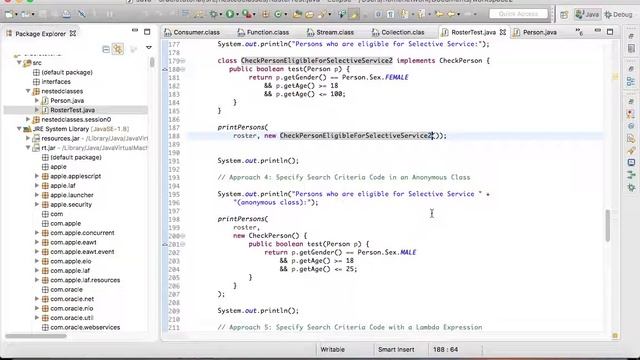This screenshot has height=360, width=640.
Task: Open the Person.java editor tab
Action: point(535,32)
